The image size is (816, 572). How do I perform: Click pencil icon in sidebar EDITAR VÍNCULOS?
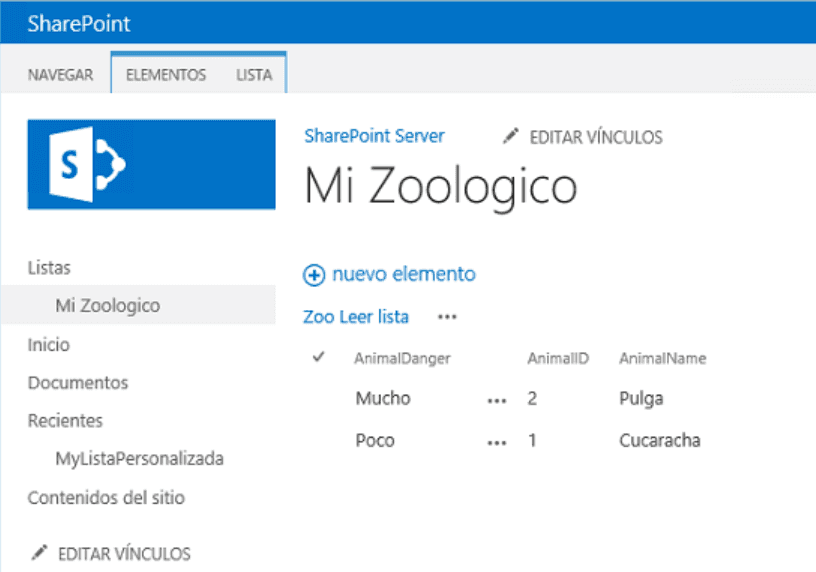coord(39,553)
